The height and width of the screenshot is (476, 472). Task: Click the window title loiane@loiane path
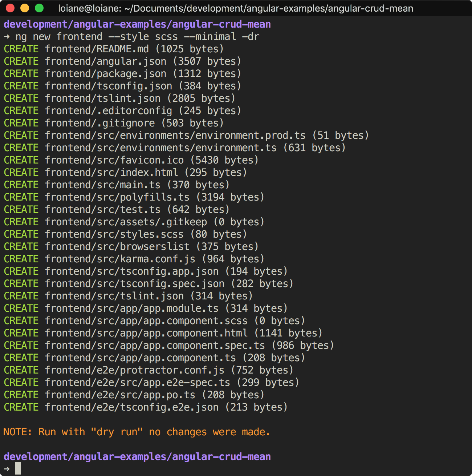236,8
